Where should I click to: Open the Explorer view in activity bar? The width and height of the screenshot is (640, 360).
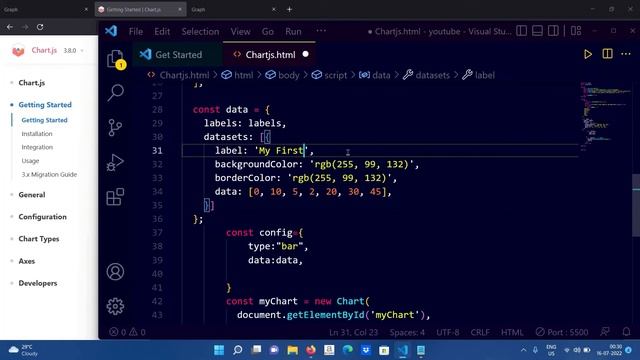115,59
